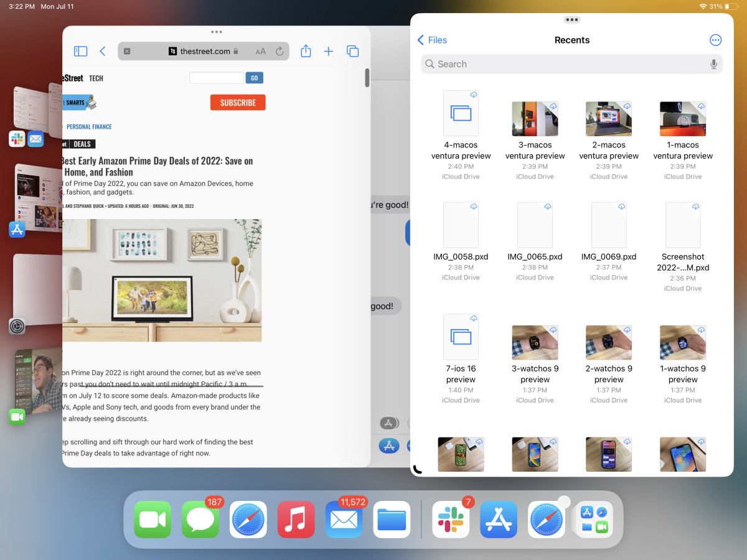Open the AA reader options menu
The height and width of the screenshot is (560, 747).
pos(261,52)
